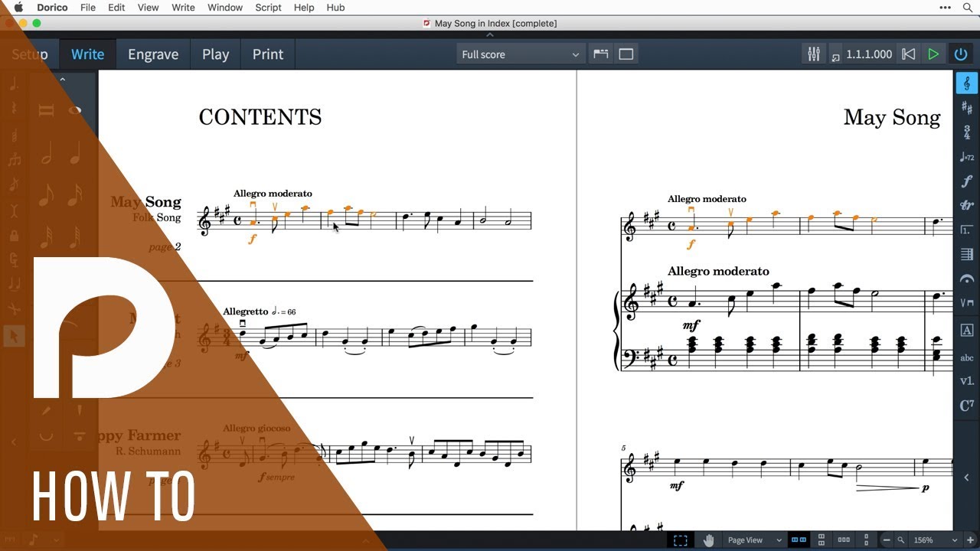Open the Lyrics v1. panel icon

966,380
